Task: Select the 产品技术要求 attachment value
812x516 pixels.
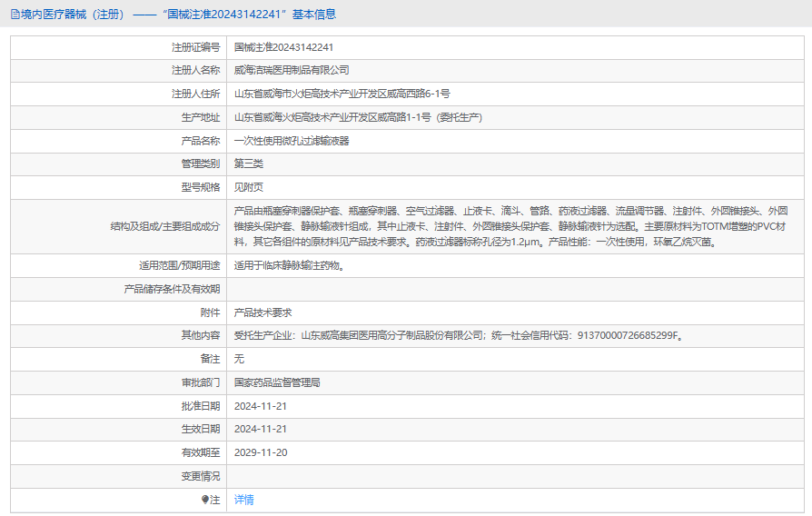Action: point(263,313)
